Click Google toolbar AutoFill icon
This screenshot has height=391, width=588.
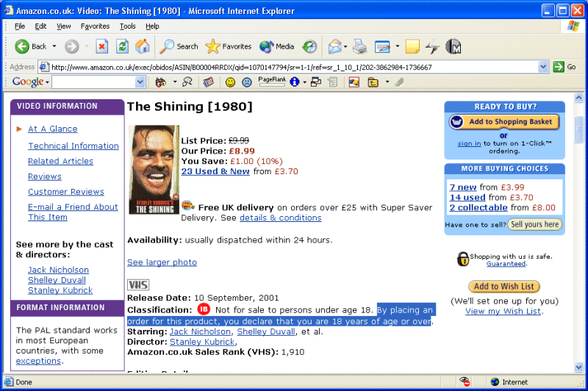coord(333,82)
